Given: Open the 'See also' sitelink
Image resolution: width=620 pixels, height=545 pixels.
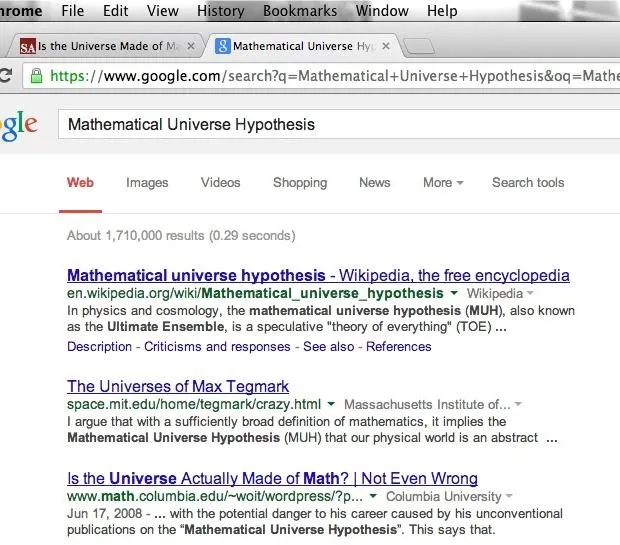Looking at the screenshot, I should pos(329,346).
